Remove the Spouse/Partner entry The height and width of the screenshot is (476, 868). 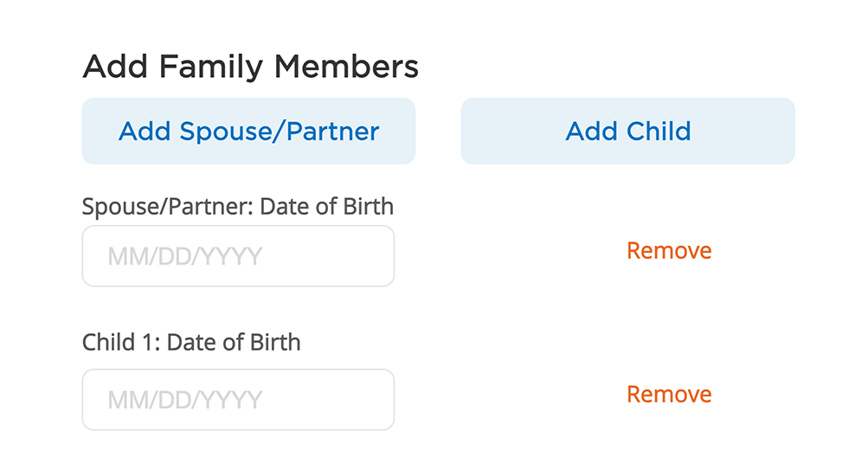(669, 251)
